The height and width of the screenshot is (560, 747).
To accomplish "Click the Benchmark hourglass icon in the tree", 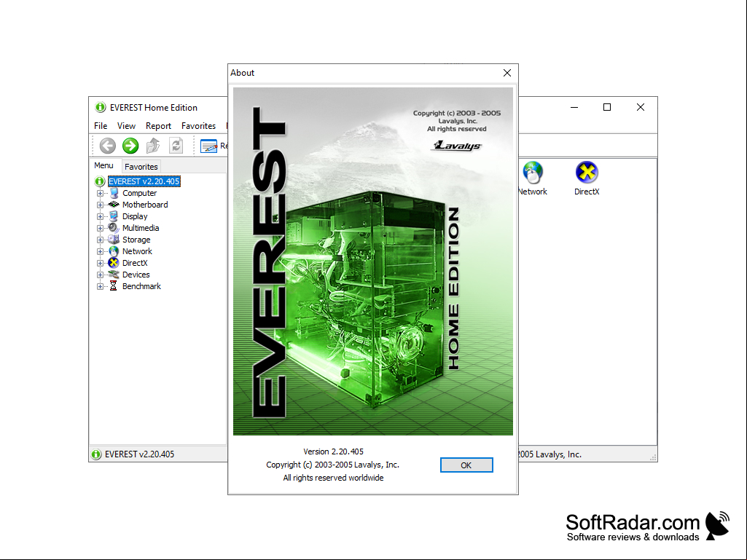I will (x=114, y=286).
